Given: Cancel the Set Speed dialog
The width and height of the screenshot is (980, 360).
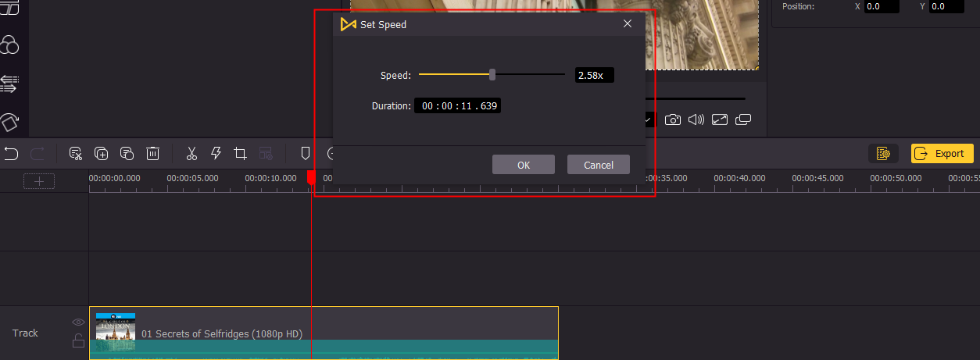Looking at the screenshot, I should coord(599,165).
